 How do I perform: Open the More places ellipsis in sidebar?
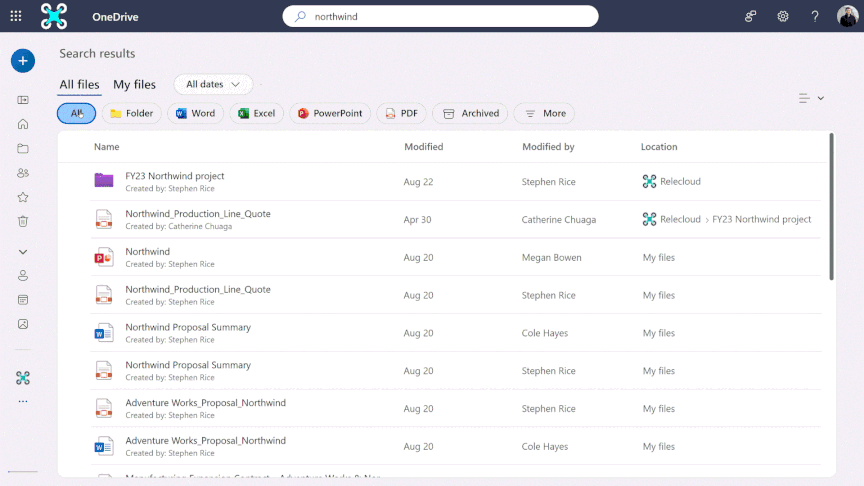(x=23, y=401)
